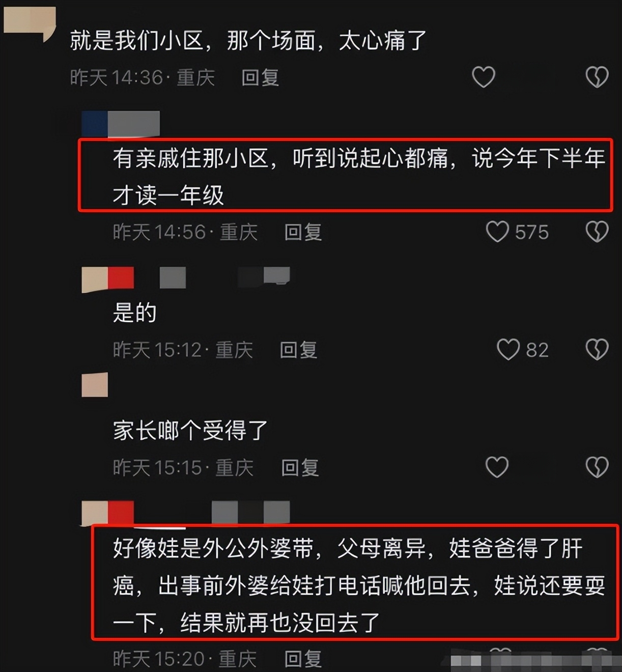Dislike the 14:56 comment with broken heart
The width and height of the screenshot is (622, 672).
(x=597, y=232)
